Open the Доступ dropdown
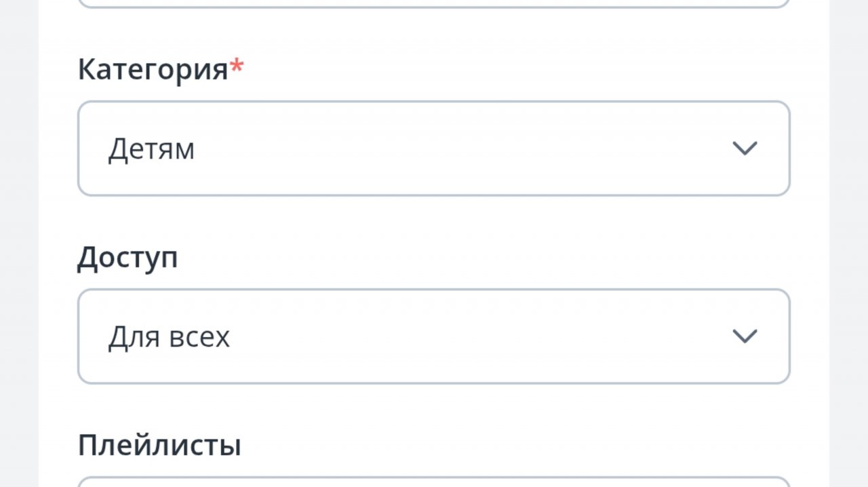The height and width of the screenshot is (487, 868). point(434,336)
